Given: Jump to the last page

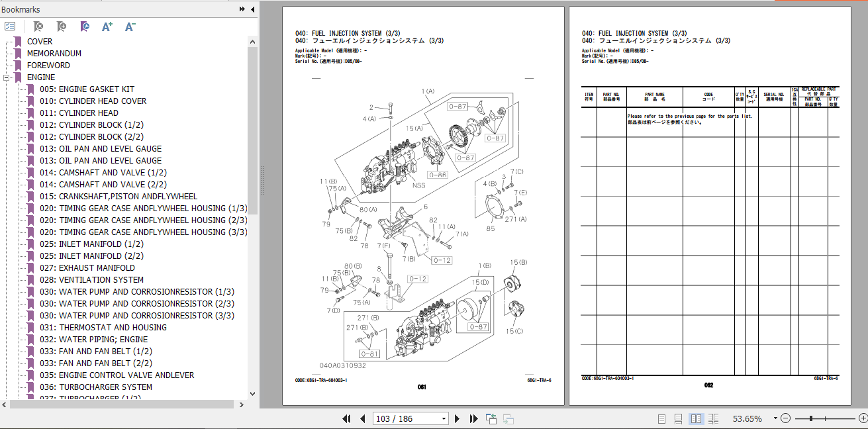Looking at the screenshot, I should click(473, 418).
